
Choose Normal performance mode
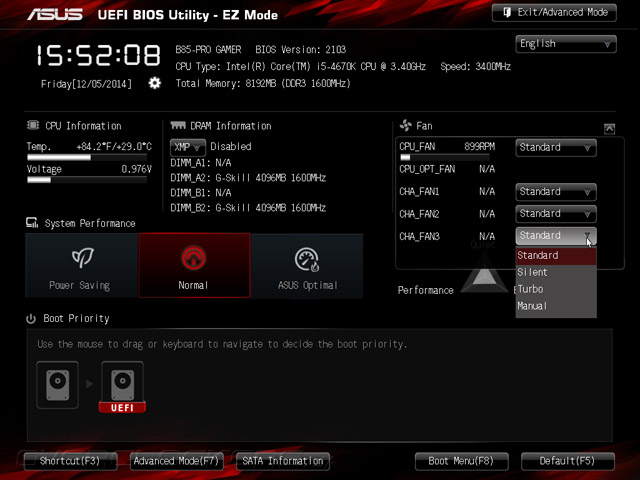[x=195, y=265]
